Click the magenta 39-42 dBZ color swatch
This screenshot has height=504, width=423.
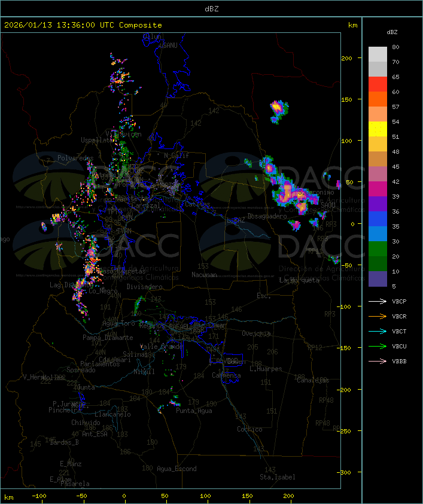378,189
